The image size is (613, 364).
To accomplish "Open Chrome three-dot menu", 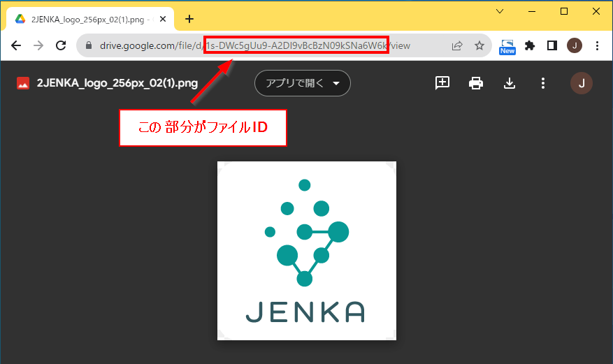I will click(x=597, y=45).
